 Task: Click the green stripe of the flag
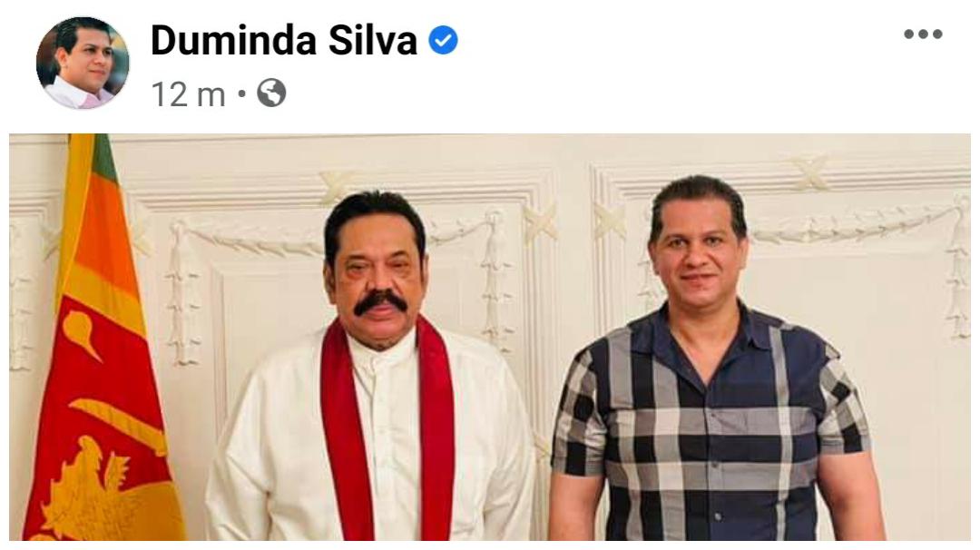point(105,156)
